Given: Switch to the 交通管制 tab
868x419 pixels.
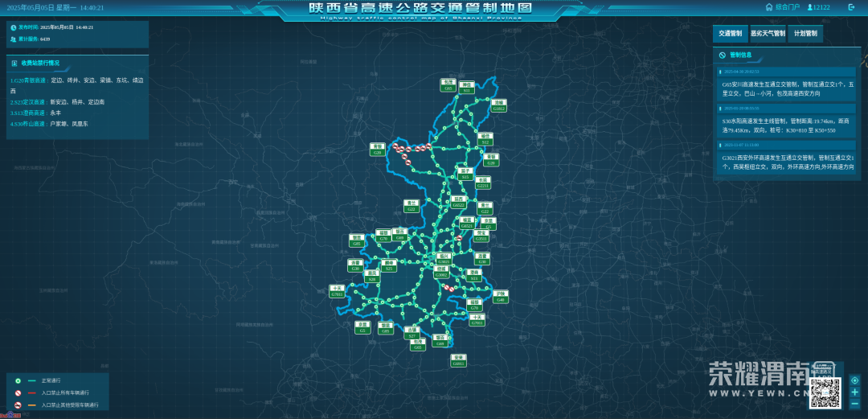Looking at the screenshot, I should 730,34.
